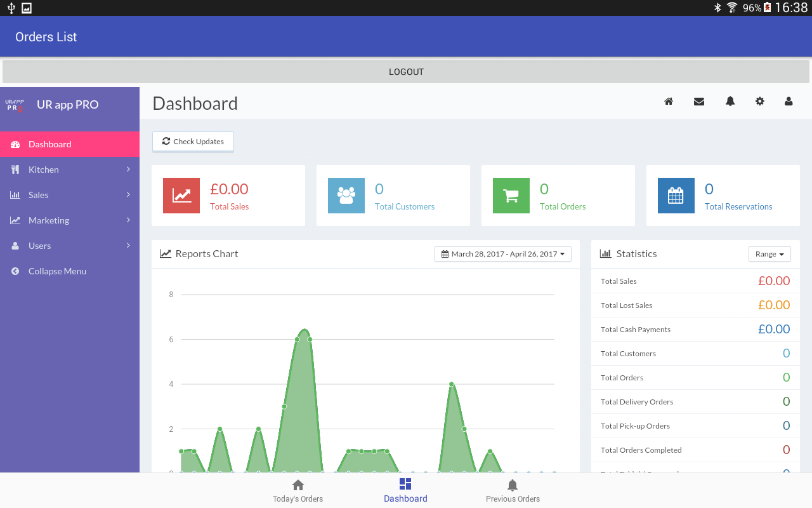The width and height of the screenshot is (812, 508).
Task: Switch to Previous Orders tab
Action: click(x=513, y=491)
